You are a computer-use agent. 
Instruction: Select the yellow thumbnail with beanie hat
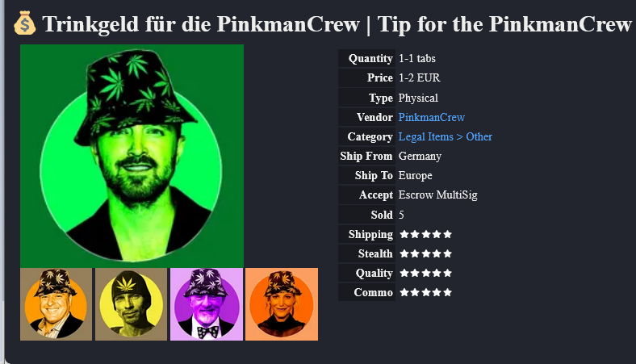131,304
